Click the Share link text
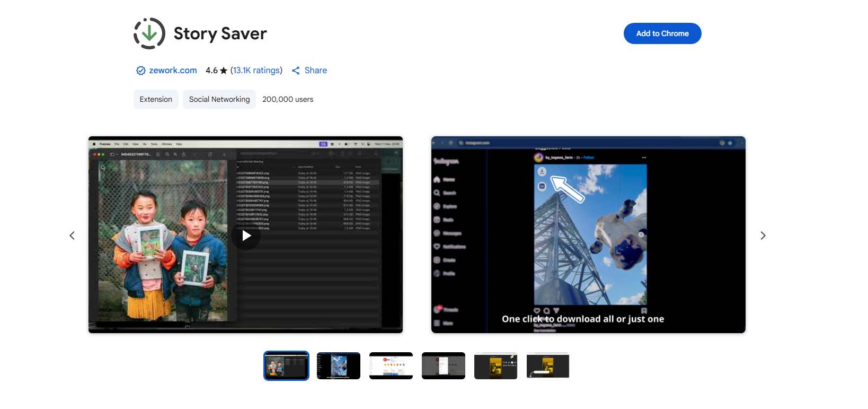 (315, 71)
